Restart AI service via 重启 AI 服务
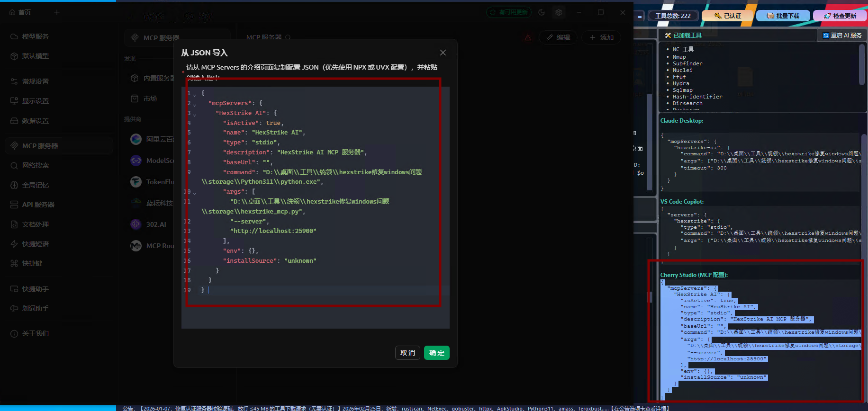Image resolution: width=868 pixels, height=411 pixels. [842, 35]
